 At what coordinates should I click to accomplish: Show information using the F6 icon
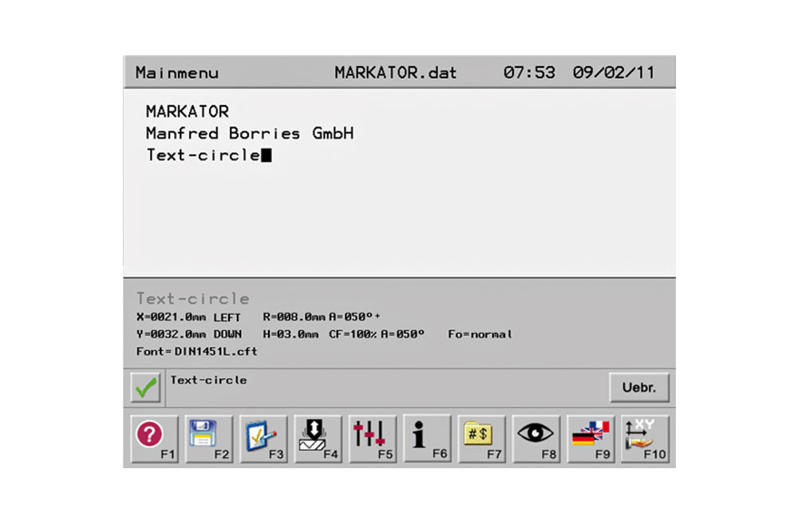click(x=427, y=439)
